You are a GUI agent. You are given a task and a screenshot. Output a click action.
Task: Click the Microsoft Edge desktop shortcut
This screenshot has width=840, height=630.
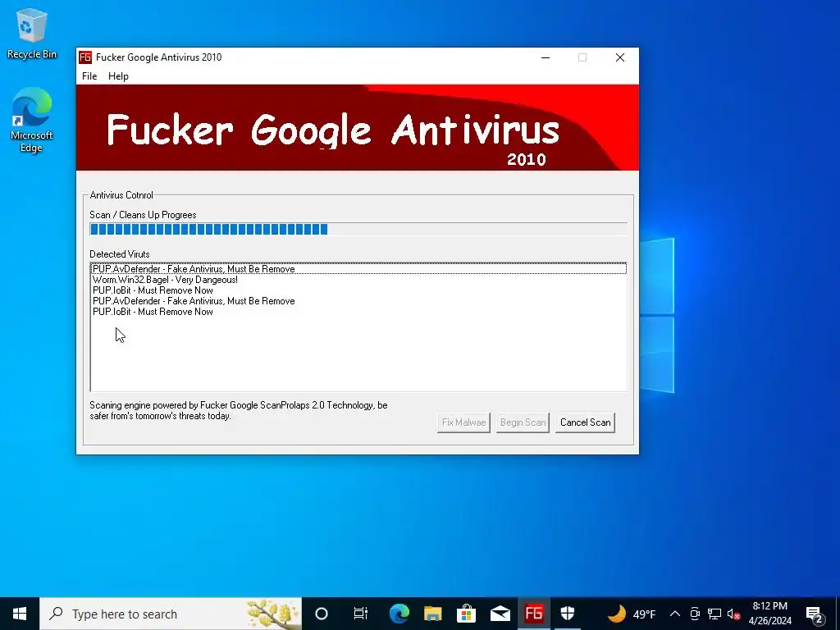click(x=32, y=120)
